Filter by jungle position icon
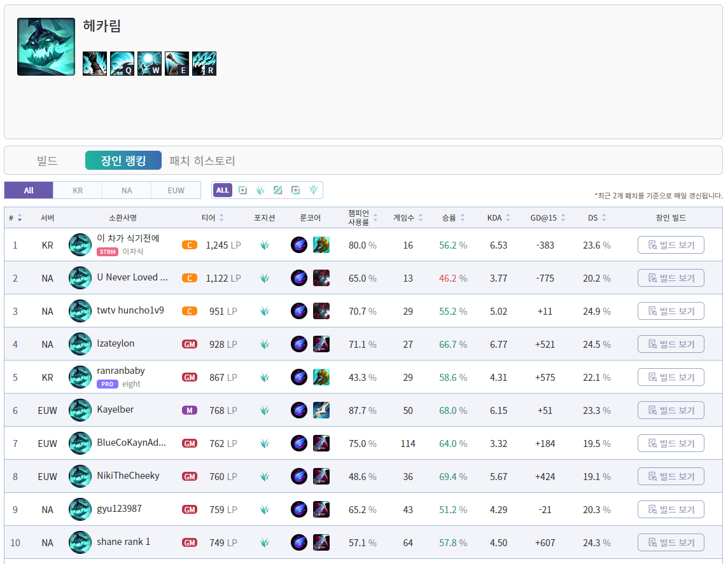Viewport: 728px width, 564px height. [260, 190]
